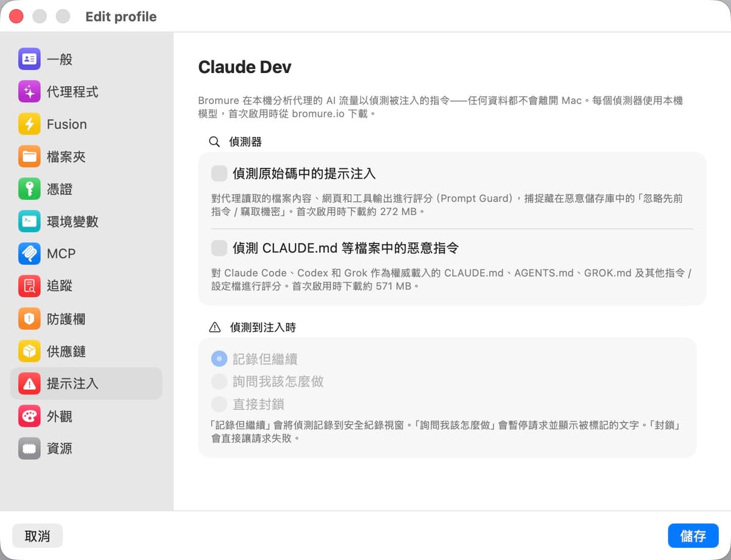This screenshot has height=560, width=731.
Task: Open the 防護欄 section
Action: [x=87, y=319]
